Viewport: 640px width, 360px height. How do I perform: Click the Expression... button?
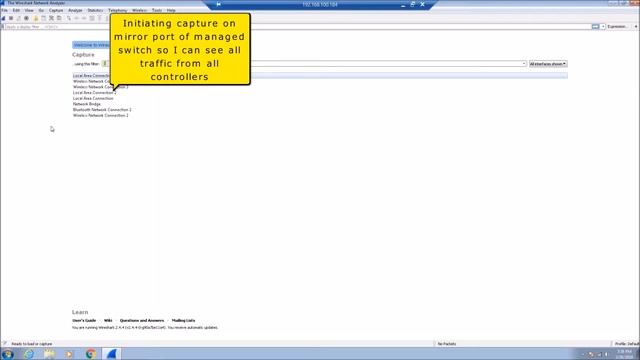point(617,27)
